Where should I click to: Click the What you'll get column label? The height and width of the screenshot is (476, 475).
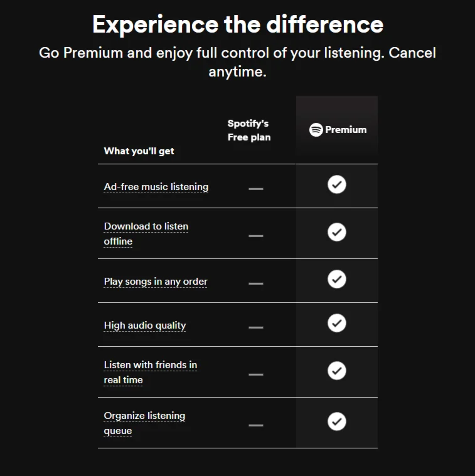139,151
